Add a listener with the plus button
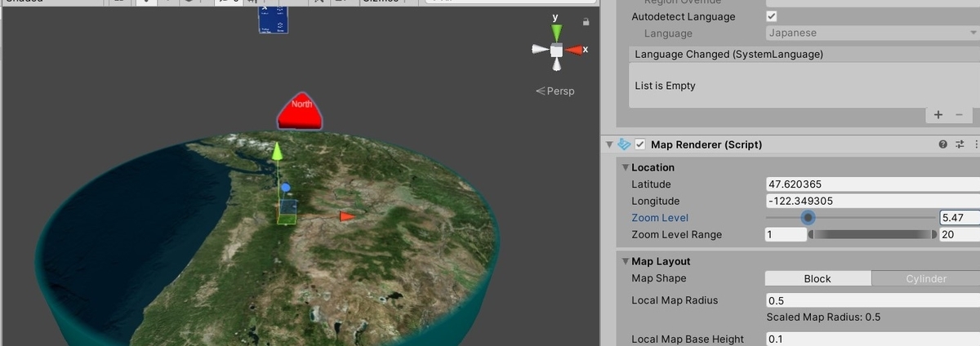This screenshot has height=346, width=980. click(x=938, y=115)
